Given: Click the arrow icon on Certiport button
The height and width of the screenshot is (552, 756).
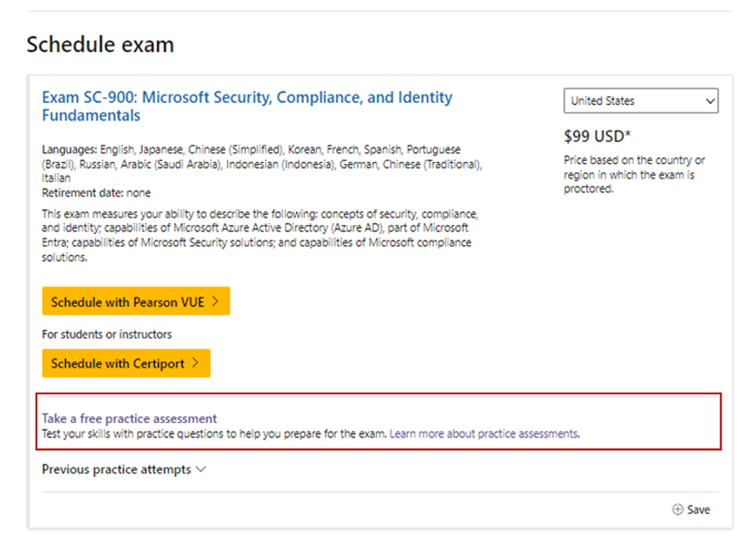Looking at the screenshot, I should (196, 363).
